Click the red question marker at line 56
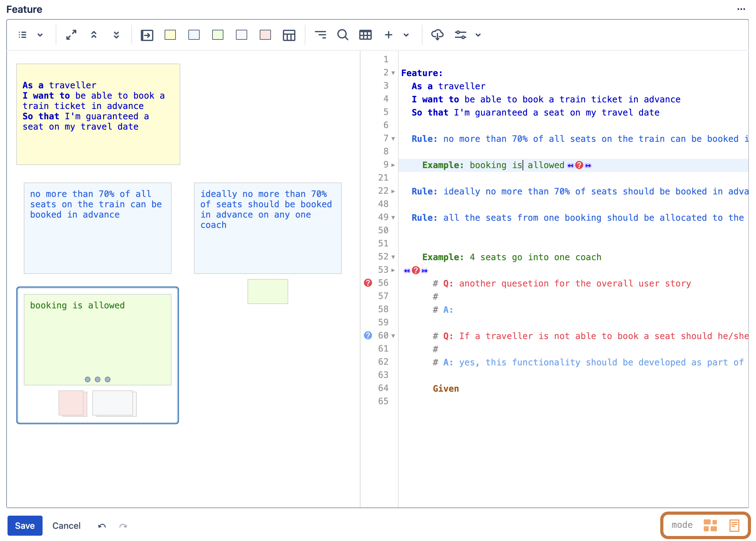756x541 pixels. 368,283
